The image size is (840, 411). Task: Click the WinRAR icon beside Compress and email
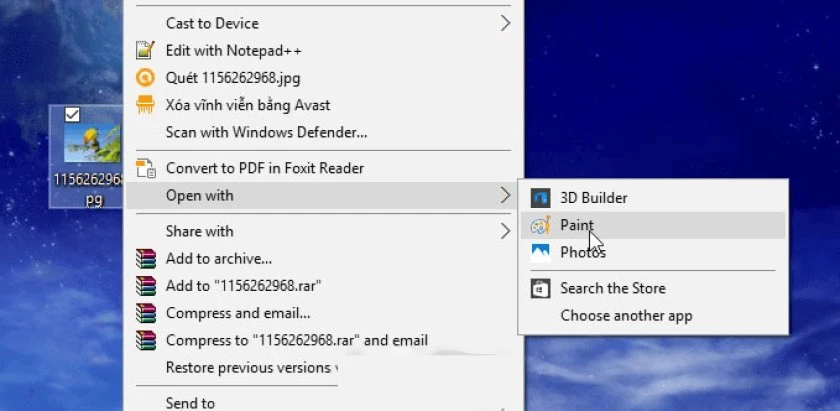(146, 313)
